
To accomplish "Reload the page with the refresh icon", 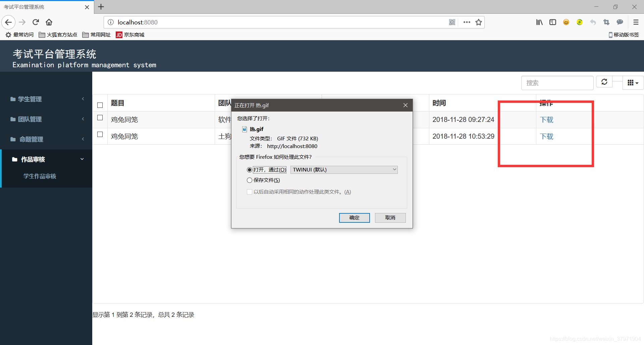I will point(36,22).
